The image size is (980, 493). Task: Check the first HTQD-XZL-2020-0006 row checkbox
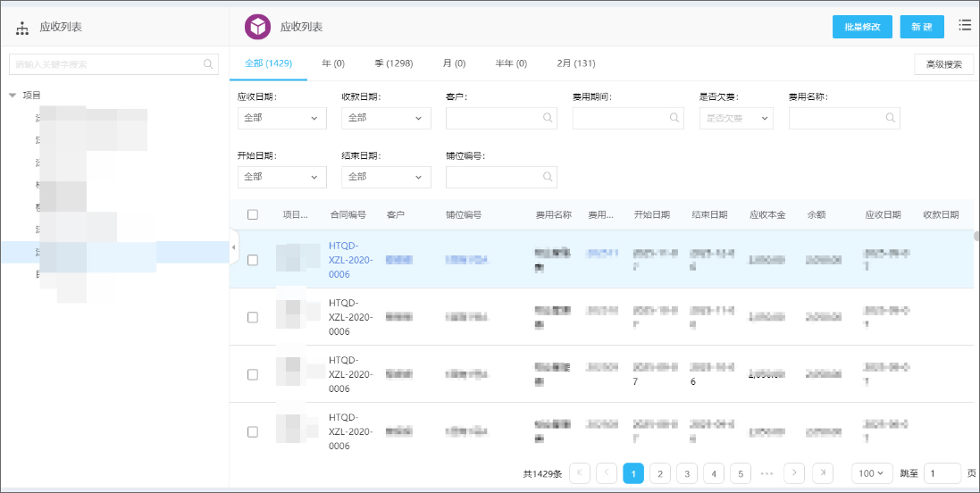point(253,260)
